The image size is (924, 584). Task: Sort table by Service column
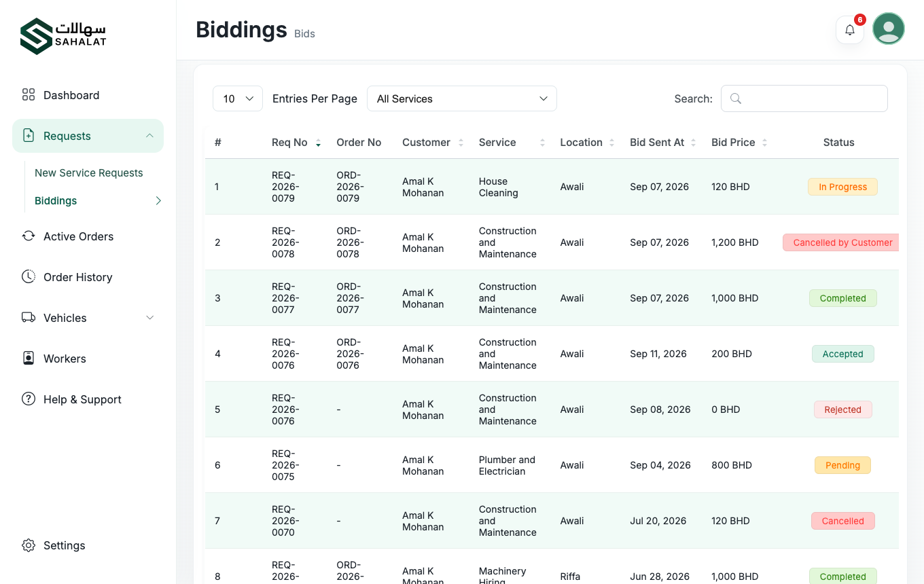512,143
